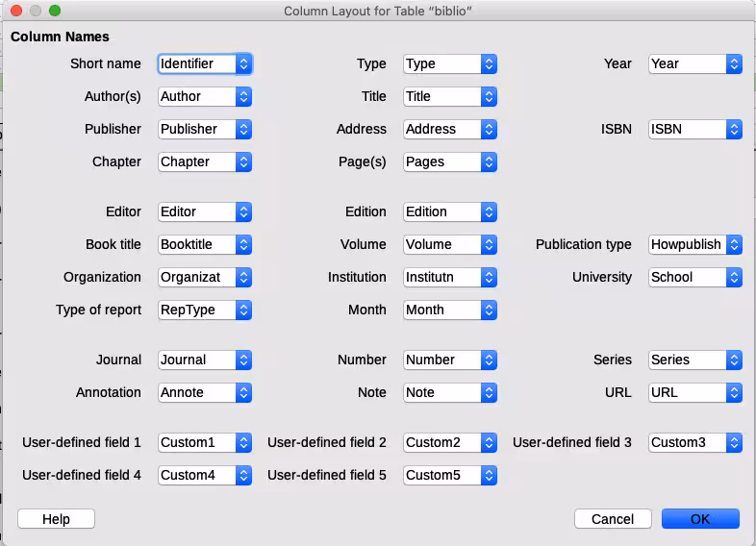756x546 pixels.
Task: Open the University column dropdown
Action: (x=694, y=278)
